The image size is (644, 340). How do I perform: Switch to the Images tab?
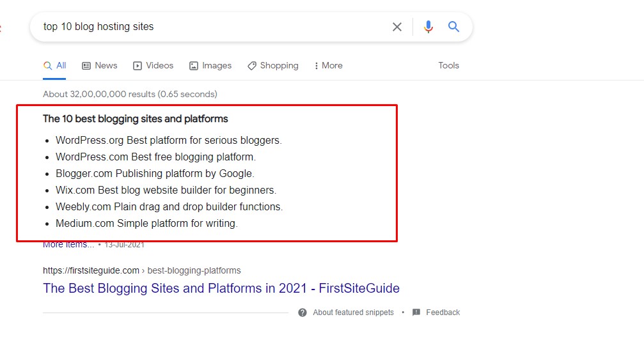(x=210, y=65)
